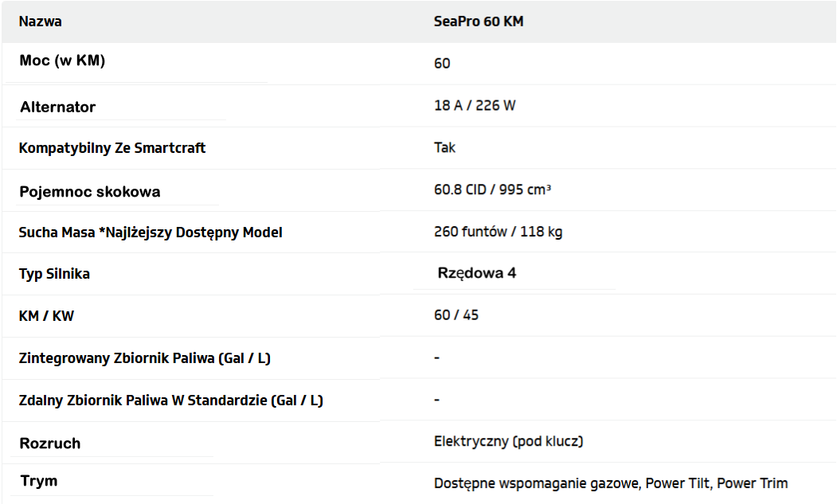Select the Typ Silnika label
This screenshot has height=504, width=837.
point(54,274)
